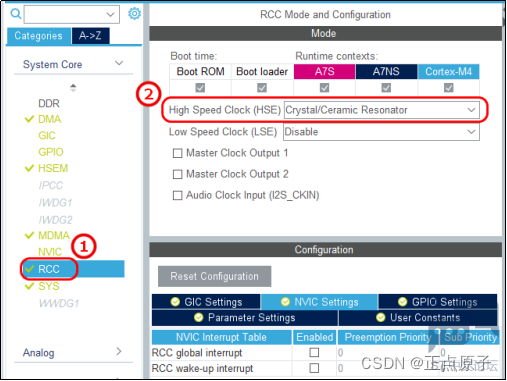The image size is (507, 381).
Task: Click the Reset Configuration button
Action: coord(214,276)
